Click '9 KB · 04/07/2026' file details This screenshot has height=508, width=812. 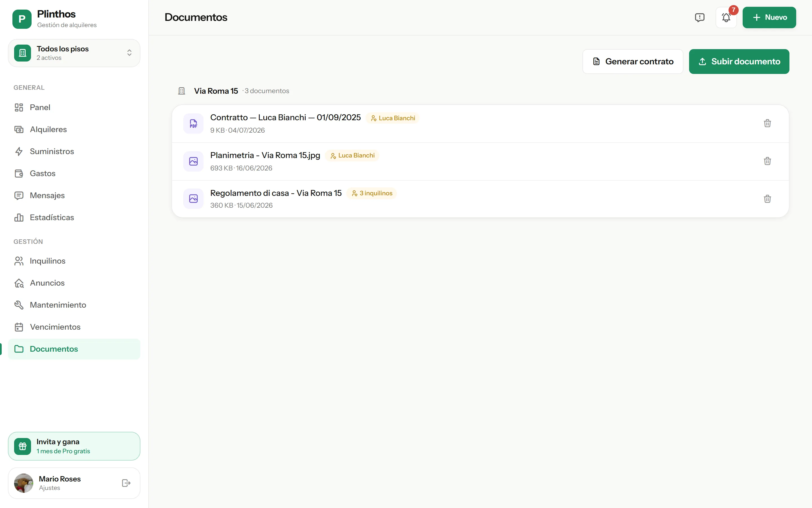click(x=238, y=130)
